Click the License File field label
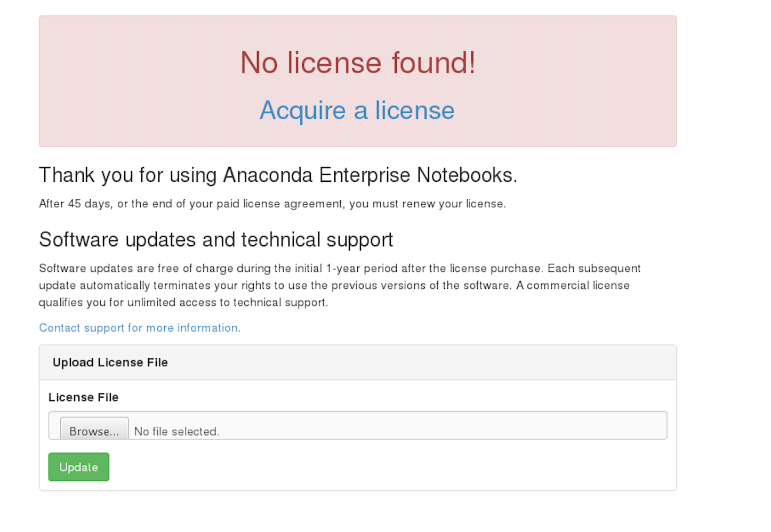This screenshot has width=771, height=532. point(83,397)
